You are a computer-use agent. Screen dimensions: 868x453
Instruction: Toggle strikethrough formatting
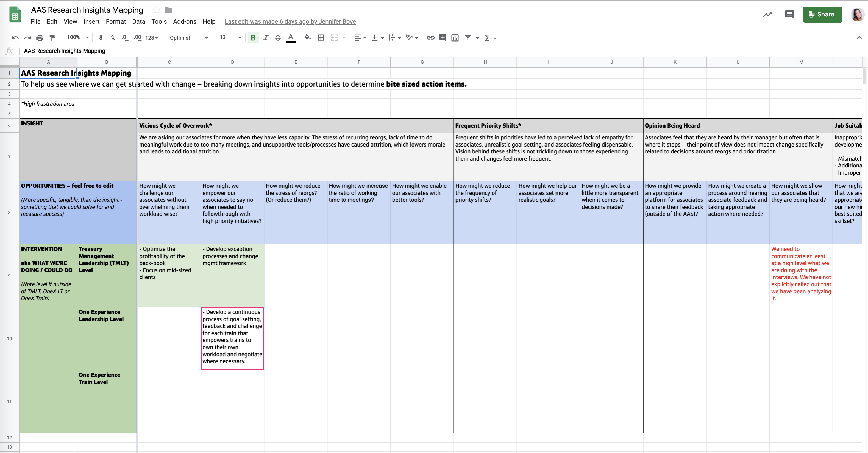pos(278,38)
